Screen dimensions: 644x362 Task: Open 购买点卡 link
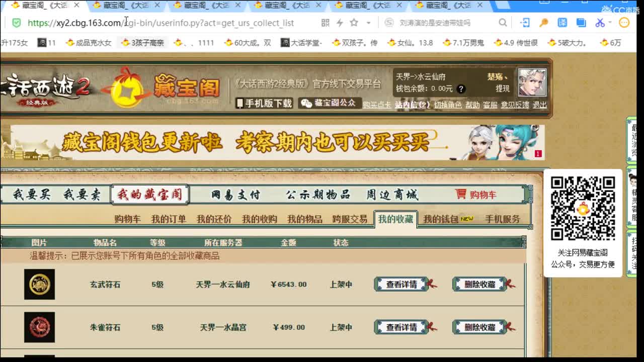(x=377, y=105)
